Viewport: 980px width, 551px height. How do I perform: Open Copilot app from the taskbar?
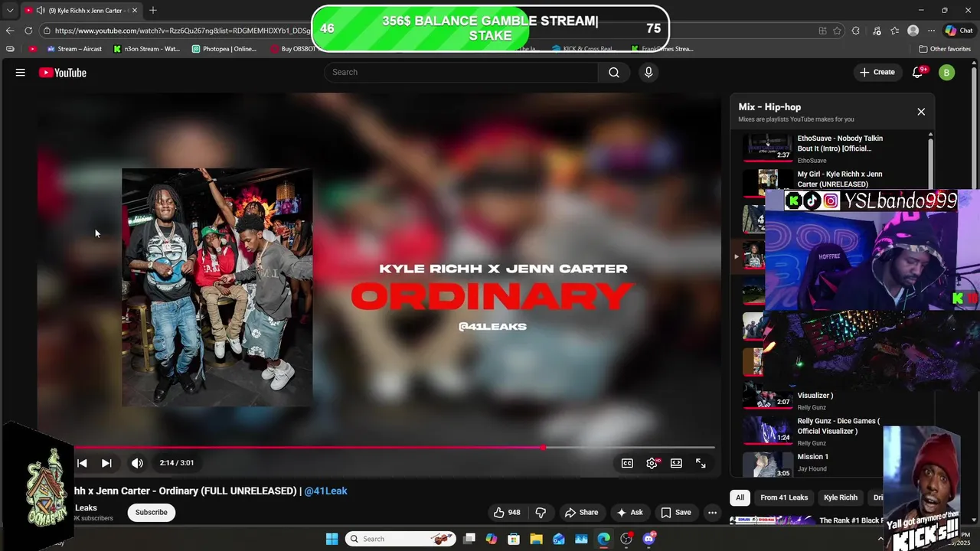click(492, 539)
